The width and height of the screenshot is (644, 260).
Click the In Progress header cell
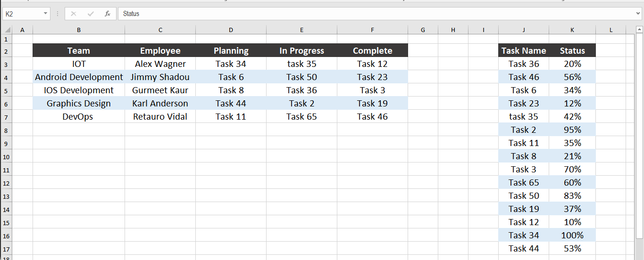click(x=302, y=51)
